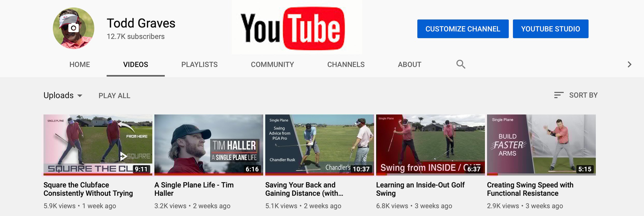Click the 5.1K views • 2 weeks ago text
644x216 pixels.
click(x=303, y=206)
